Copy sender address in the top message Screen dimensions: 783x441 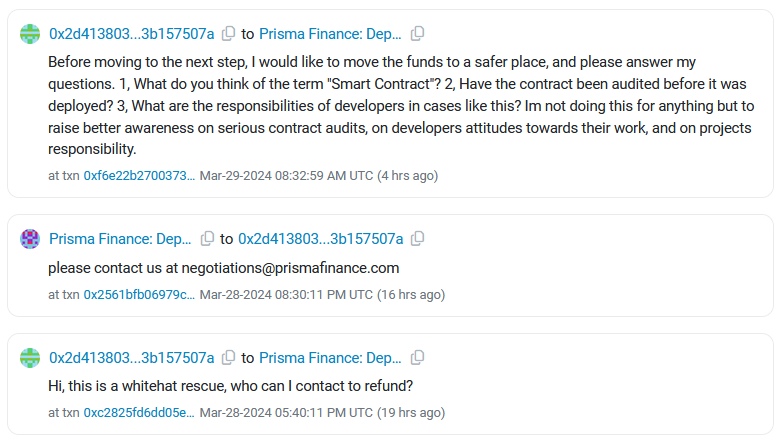pos(229,34)
